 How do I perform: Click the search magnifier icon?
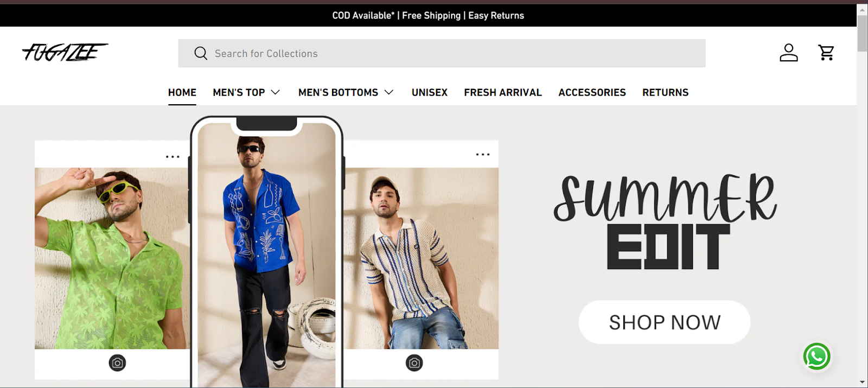point(201,53)
